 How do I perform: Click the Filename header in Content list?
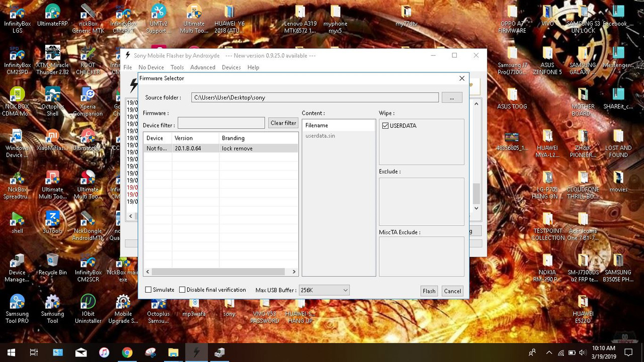coord(339,125)
